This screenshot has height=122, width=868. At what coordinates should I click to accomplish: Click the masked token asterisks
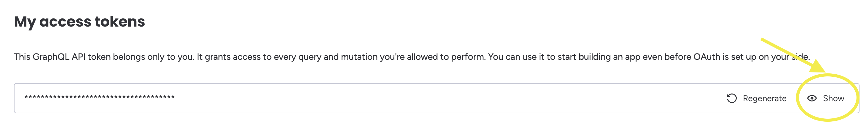pos(99,98)
